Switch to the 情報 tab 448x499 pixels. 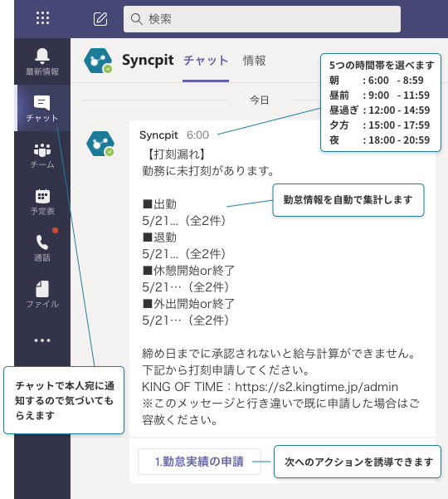tap(255, 61)
